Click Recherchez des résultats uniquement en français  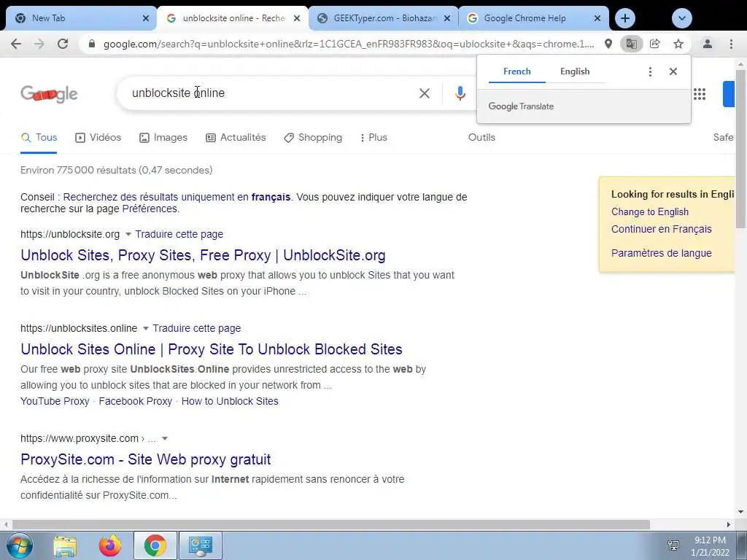click(x=177, y=197)
